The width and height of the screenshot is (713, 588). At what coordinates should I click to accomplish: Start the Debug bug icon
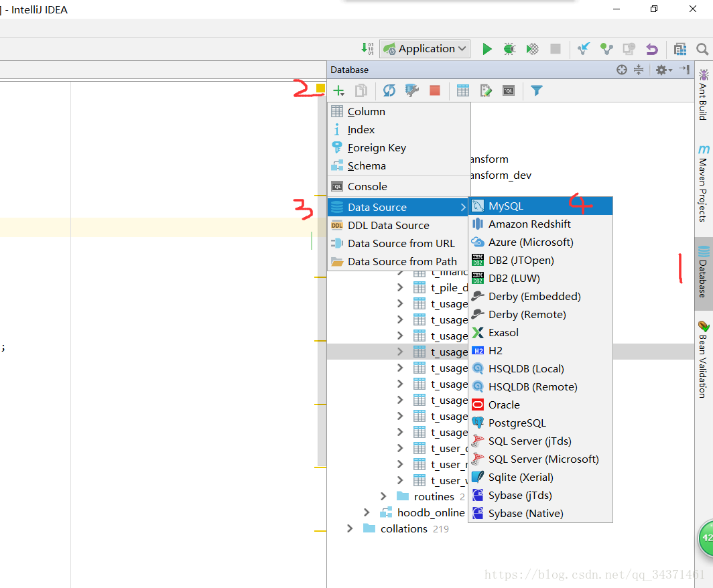click(509, 49)
